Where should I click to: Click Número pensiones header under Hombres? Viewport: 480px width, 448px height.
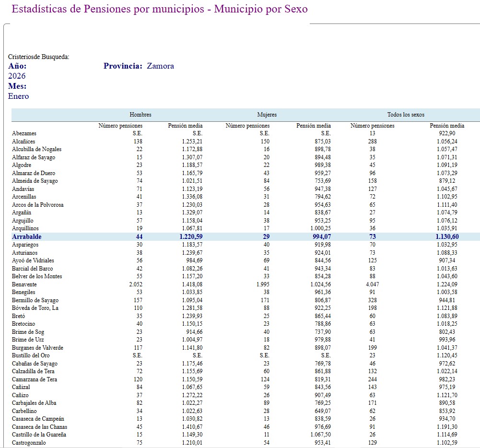pyautogui.click(x=120, y=126)
